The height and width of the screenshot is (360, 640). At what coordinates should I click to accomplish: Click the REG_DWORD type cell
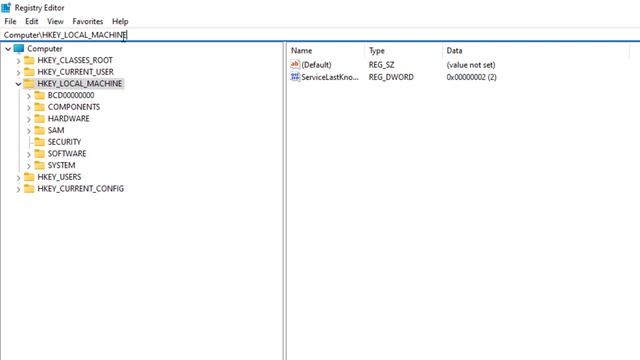click(x=391, y=77)
